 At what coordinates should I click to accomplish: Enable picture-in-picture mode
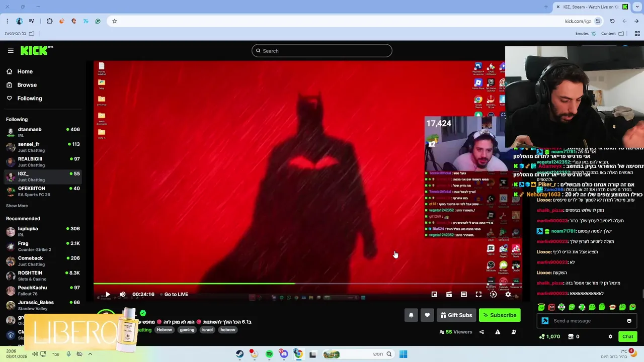tap(434, 294)
